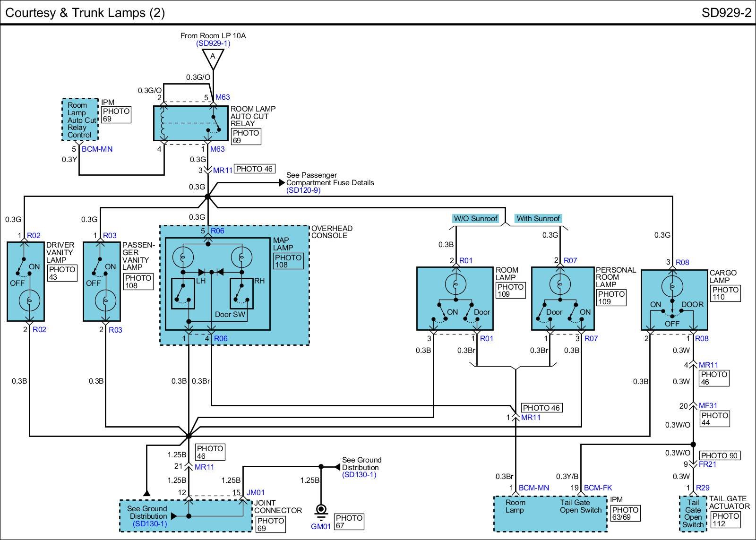Click the relay contact switch in auto cut relay

click(213, 123)
